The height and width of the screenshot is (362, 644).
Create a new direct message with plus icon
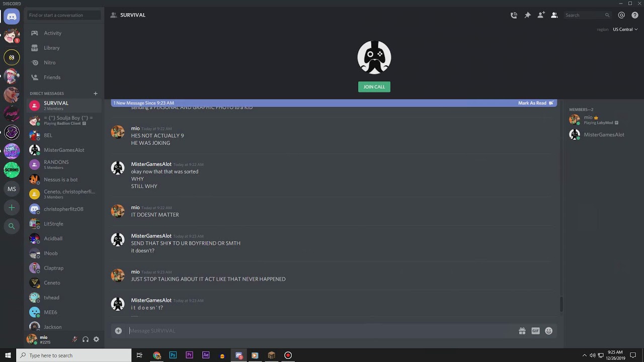click(x=96, y=94)
